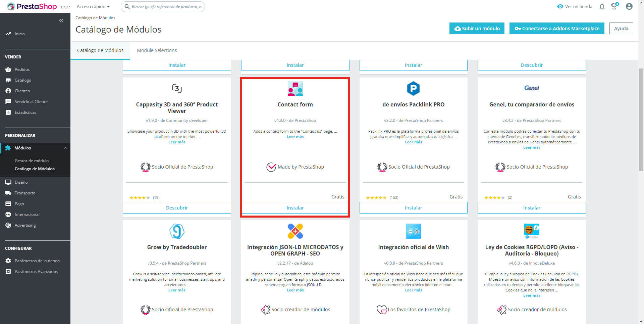Image resolution: width=644 pixels, height=324 pixels.
Task: Click Descubrir under Cappasity 3D module
Action: [x=177, y=208]
